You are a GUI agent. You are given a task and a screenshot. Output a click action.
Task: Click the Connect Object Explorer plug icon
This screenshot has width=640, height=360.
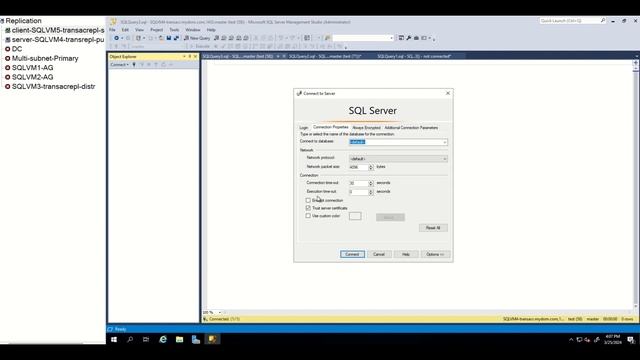(134, 64)
